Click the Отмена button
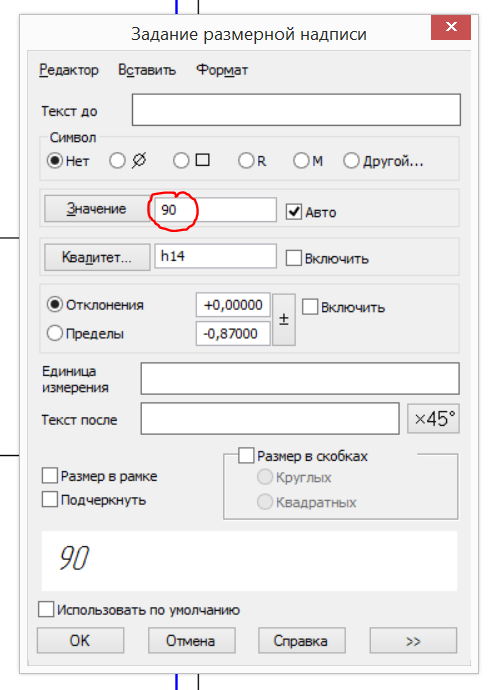The height and width of the screenshot is (690, 499). 191,641
